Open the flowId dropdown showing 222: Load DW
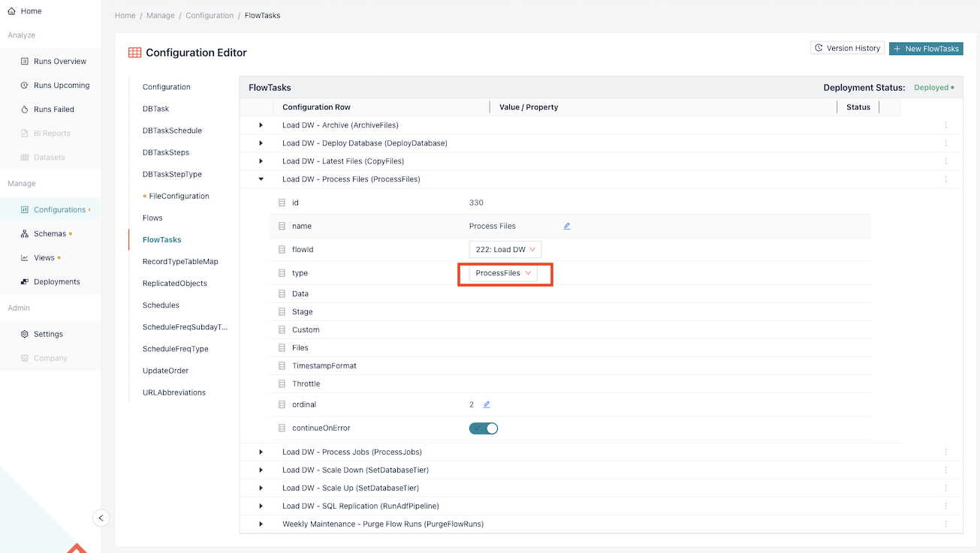The width and height of the screenshot is (980, 553). coord(505,249)
